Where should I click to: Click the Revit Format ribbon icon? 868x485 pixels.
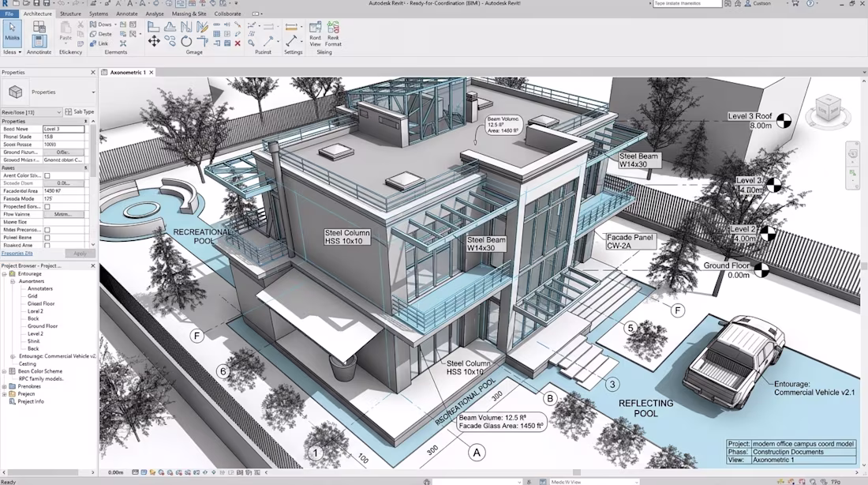333,34
